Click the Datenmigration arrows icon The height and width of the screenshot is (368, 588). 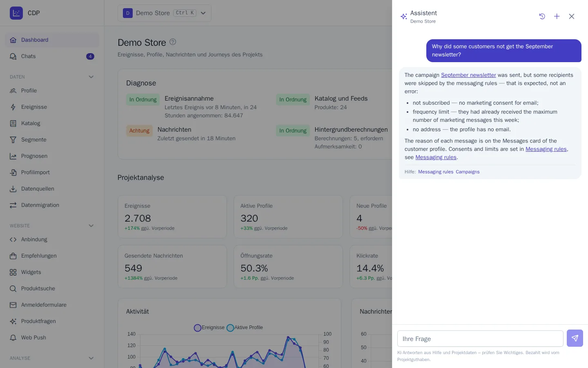point(13,205)
